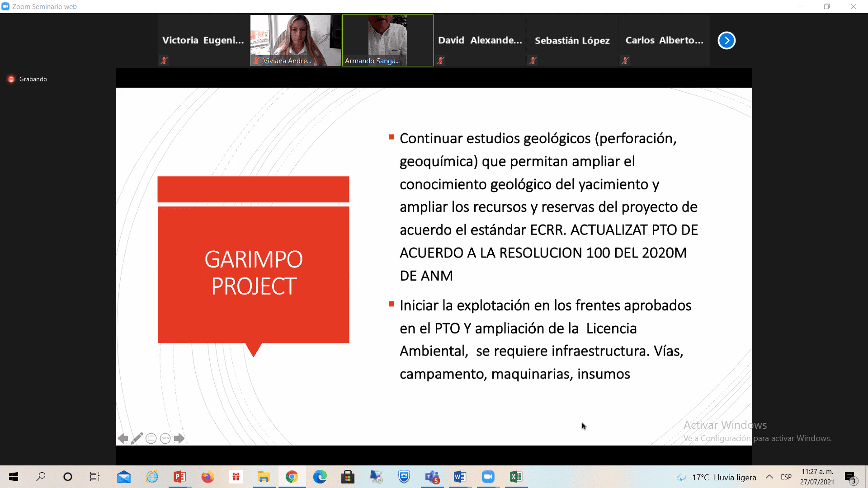Expand hidden system tray icons
Viewport: 868px width, 488px height.
[x=769, y=477]
